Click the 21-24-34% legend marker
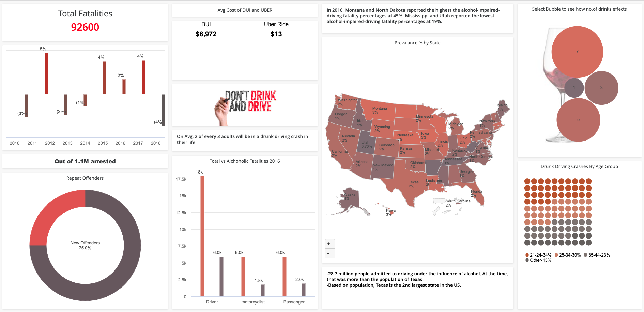The width and height of the screenshot is (644, 312). coord(527,255)
